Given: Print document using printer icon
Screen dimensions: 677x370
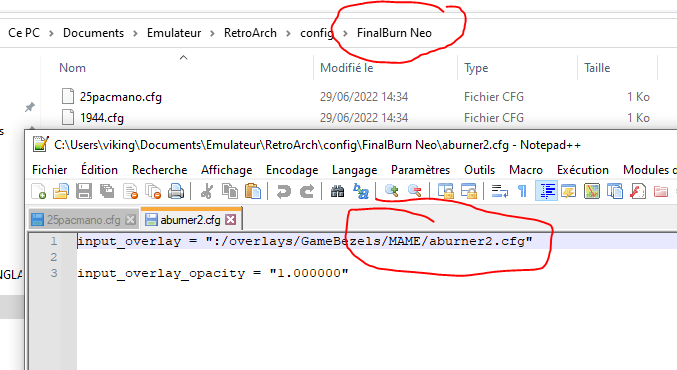Looking at the screenshot, I should 176,191.
